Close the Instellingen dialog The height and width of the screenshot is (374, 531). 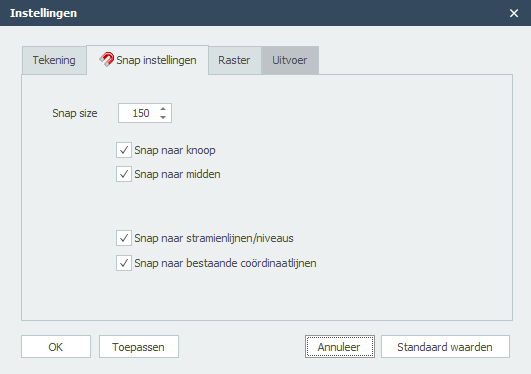[514, 13]
